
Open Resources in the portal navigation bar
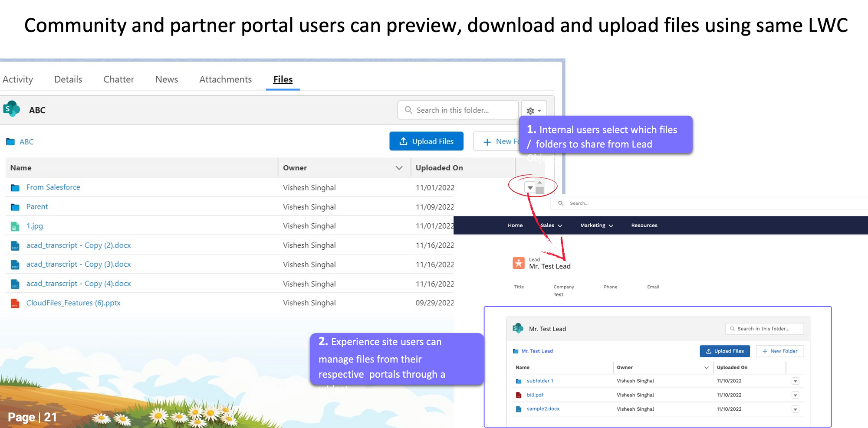click(x=644, y=225)
